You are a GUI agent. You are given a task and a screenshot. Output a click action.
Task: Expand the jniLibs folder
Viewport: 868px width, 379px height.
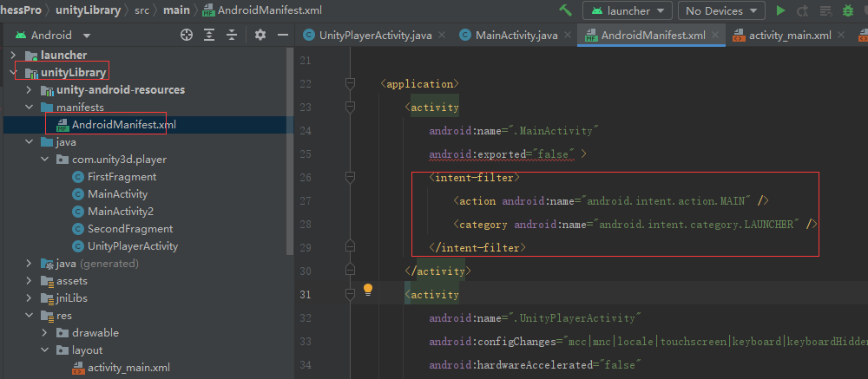(x=29, y=298)
